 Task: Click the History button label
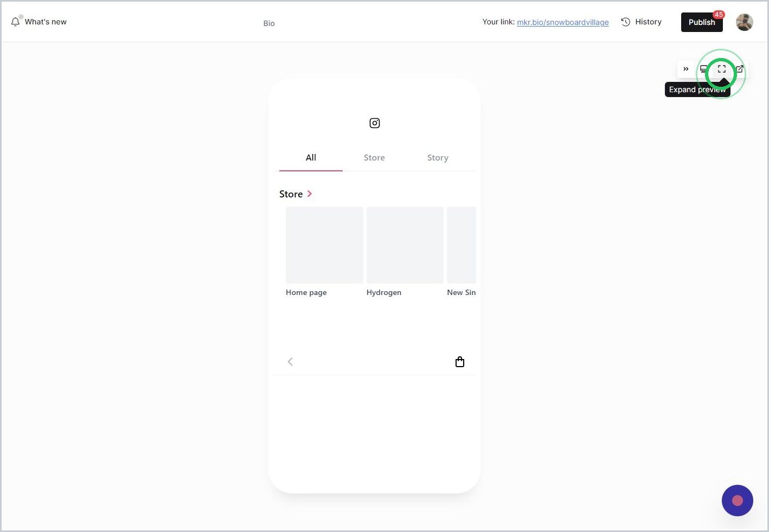coord(649,22)
